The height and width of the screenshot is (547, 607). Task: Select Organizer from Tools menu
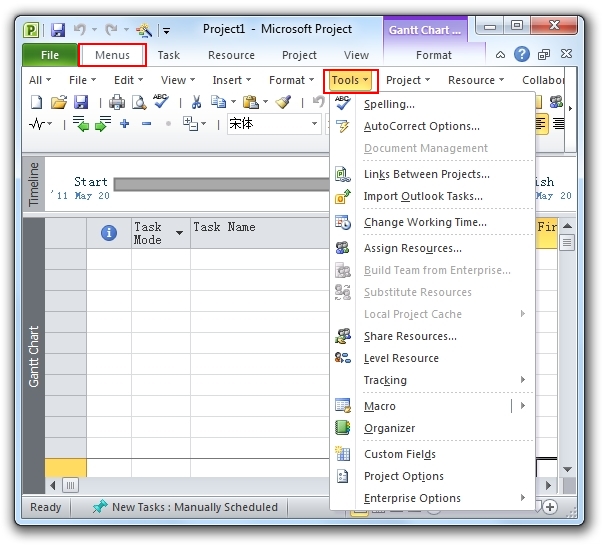click(x=433, y=428)
